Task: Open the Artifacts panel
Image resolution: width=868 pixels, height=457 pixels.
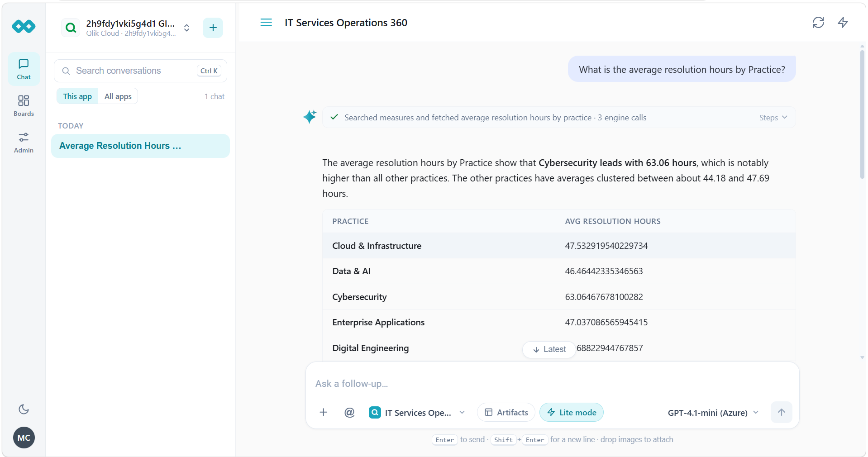Action: point(506,412)
